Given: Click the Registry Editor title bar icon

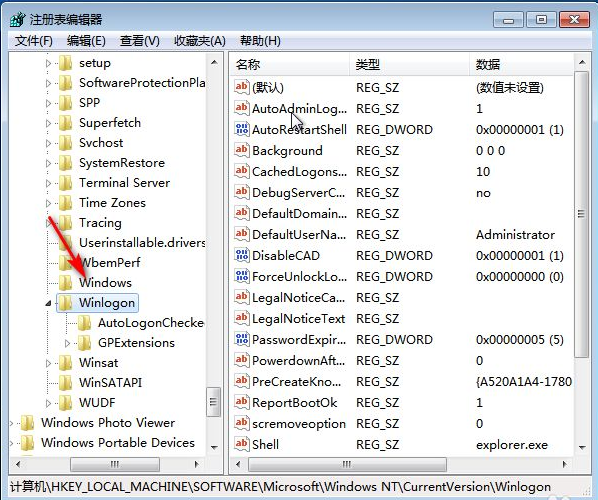Looking at the screenshot, I should coord(18,19).
